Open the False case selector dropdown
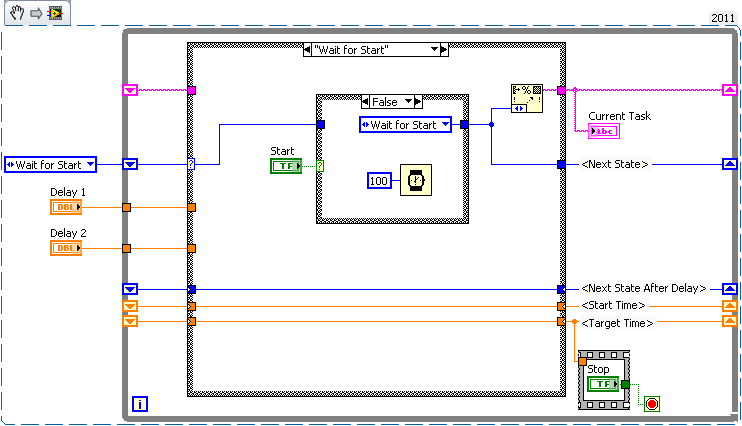 pos(408,101)
